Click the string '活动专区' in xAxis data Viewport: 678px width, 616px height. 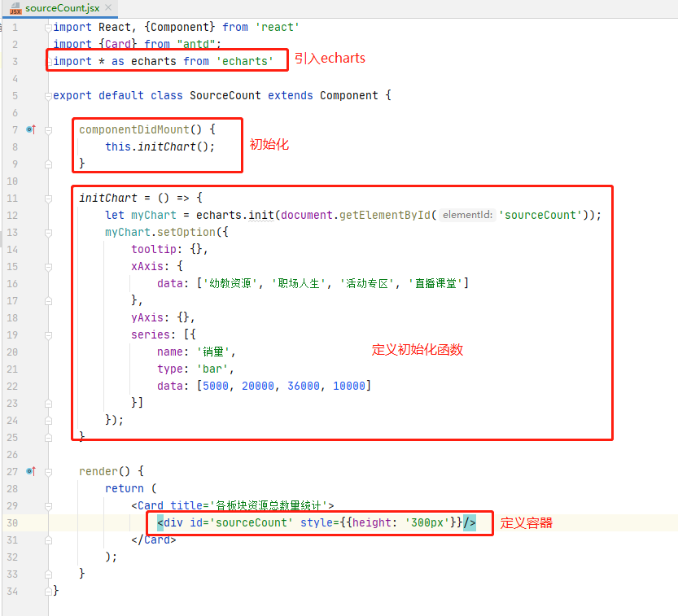[x=366, y=283]
